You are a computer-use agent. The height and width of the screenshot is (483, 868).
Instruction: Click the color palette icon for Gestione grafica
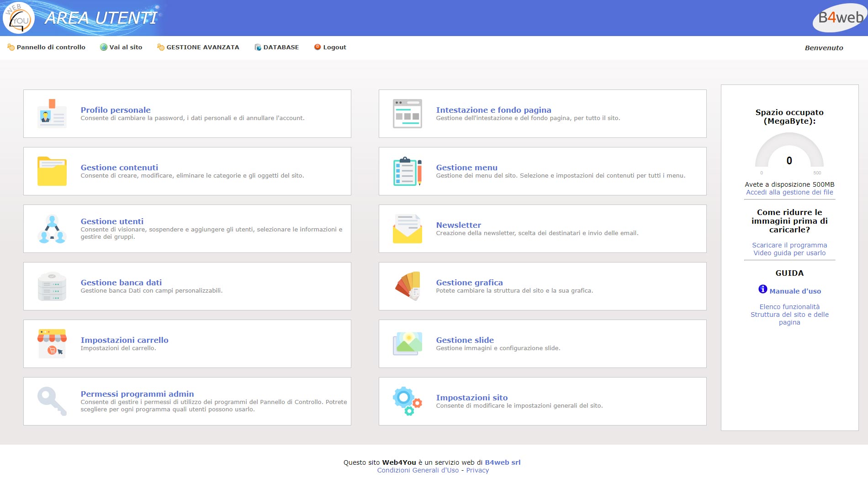(408, 286)
